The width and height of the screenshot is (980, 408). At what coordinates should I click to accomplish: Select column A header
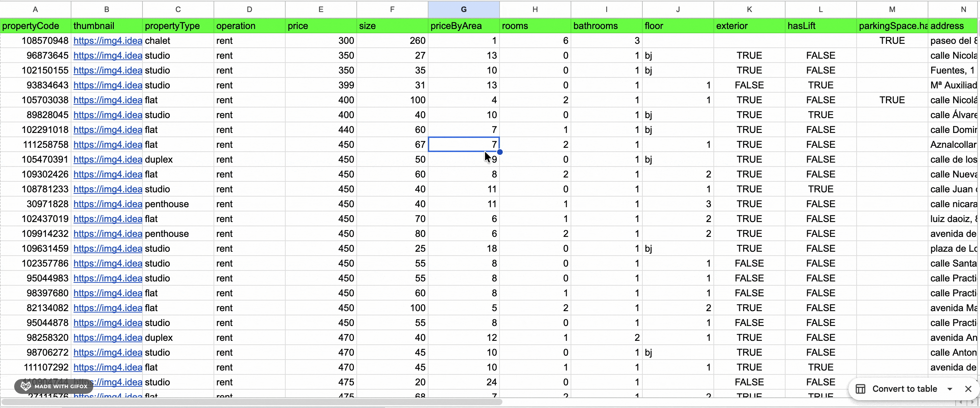(x=35, y=9)
